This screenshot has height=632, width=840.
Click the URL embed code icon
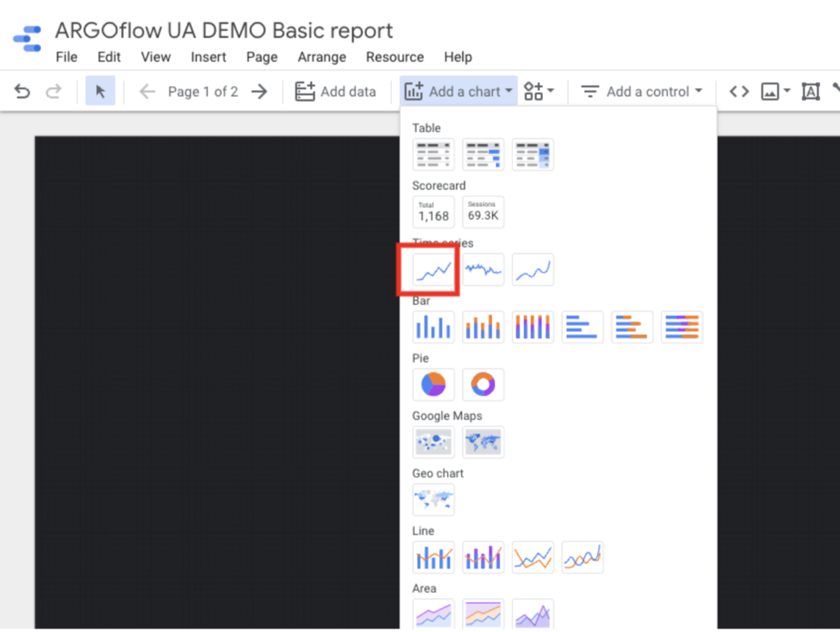point(739,91)
